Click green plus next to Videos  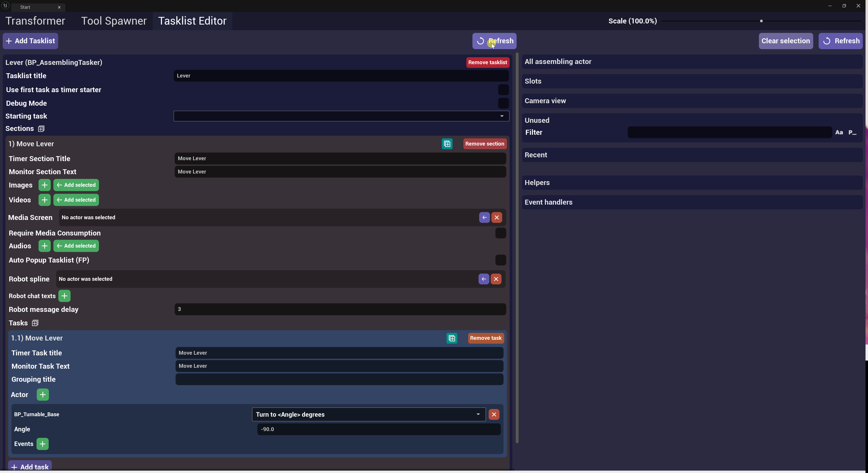(x=44, y=200)
